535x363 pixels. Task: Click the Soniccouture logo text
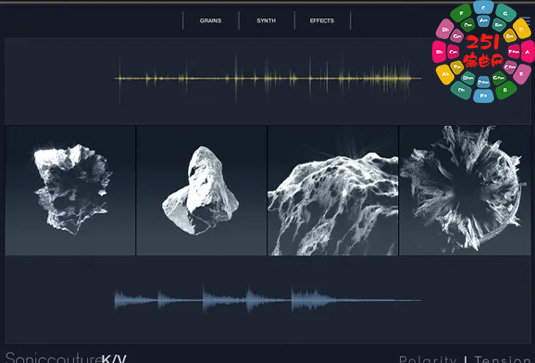(54, 358)
